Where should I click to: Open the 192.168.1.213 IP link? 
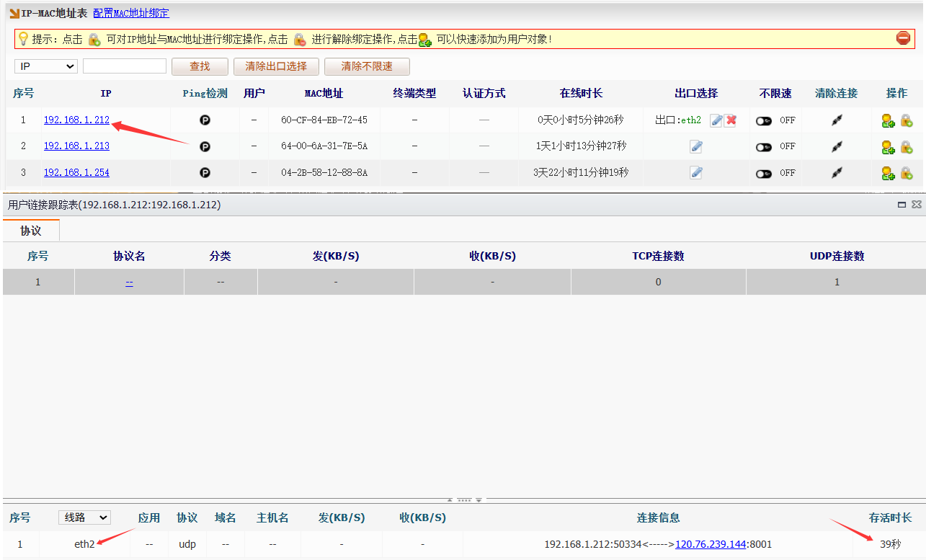(76, 146)
